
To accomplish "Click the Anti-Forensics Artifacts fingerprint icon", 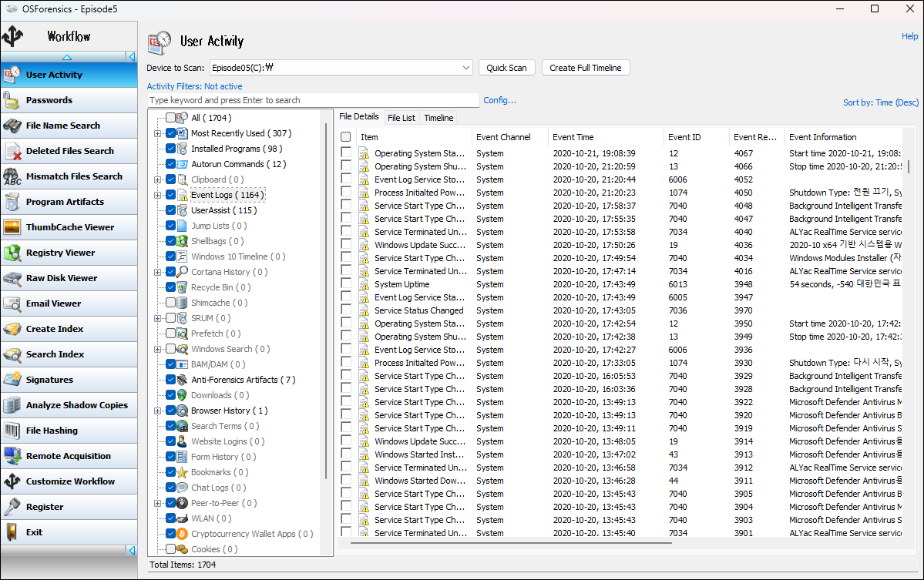I will point(182,380).
